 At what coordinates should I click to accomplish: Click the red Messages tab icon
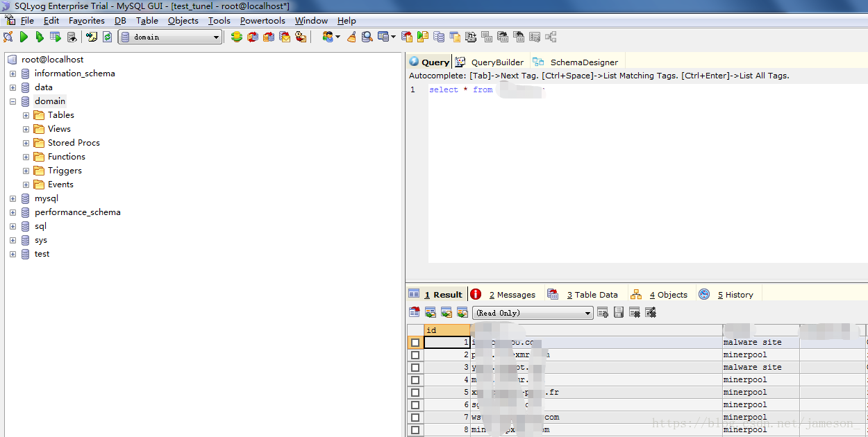(x=476, y=294)
